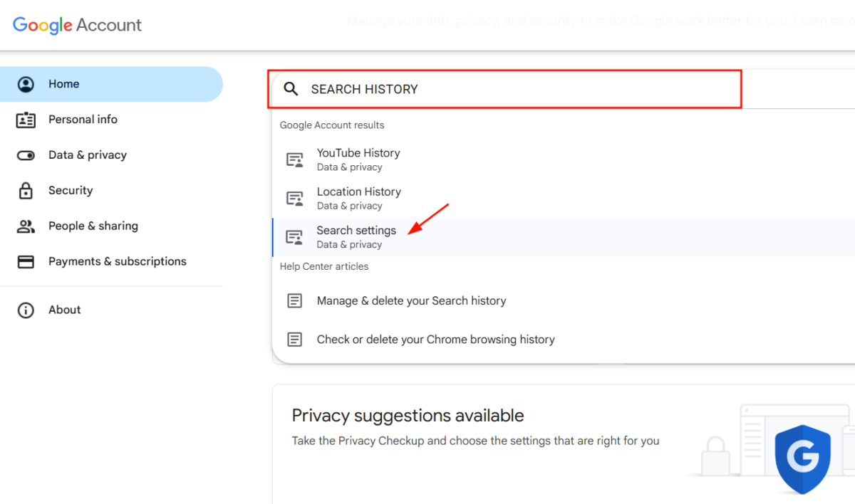This screenshot has width=855, height=504.
Task: Click the People & sharing icon
Action: click(x=26, y=226)
